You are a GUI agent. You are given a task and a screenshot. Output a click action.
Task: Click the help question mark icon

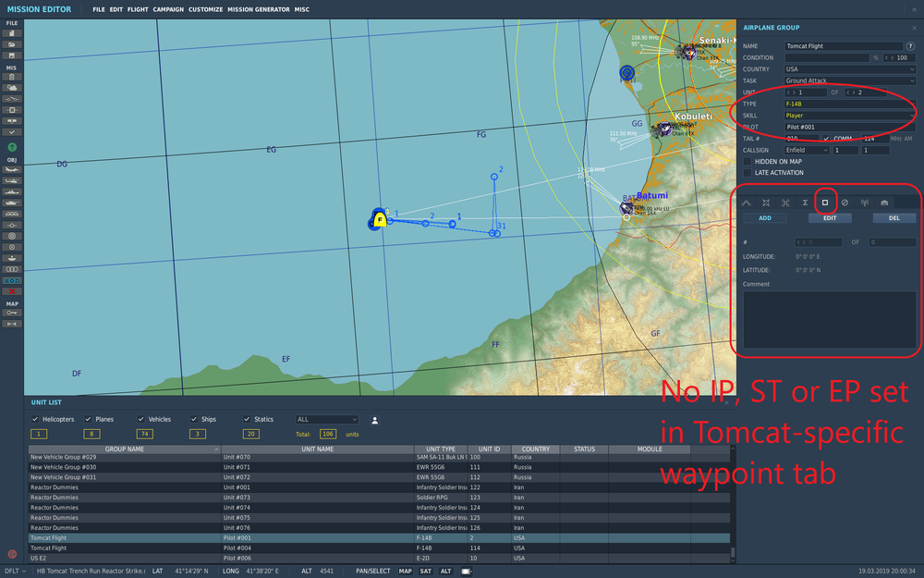pos(910,45)
